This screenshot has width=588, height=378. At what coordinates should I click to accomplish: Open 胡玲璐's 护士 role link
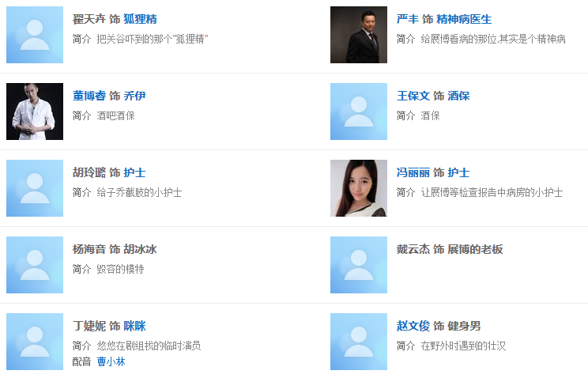coord(134,172)
